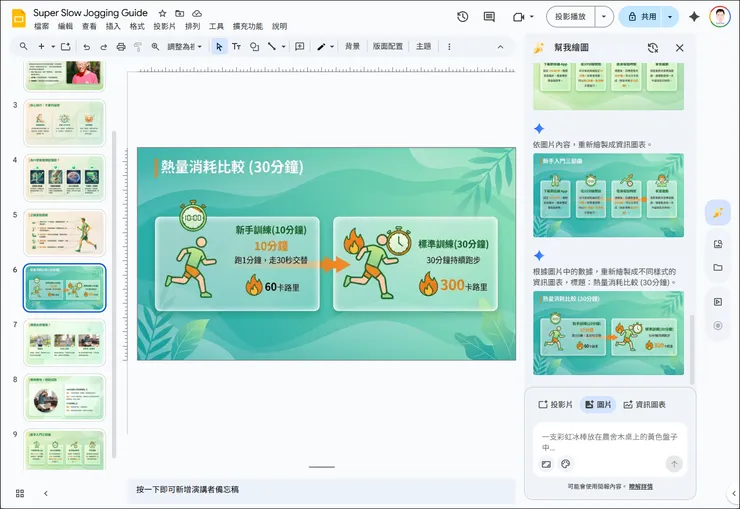Click the 背景 toolbar button
This screenshot has height=509, width=740.
point(353,46)
